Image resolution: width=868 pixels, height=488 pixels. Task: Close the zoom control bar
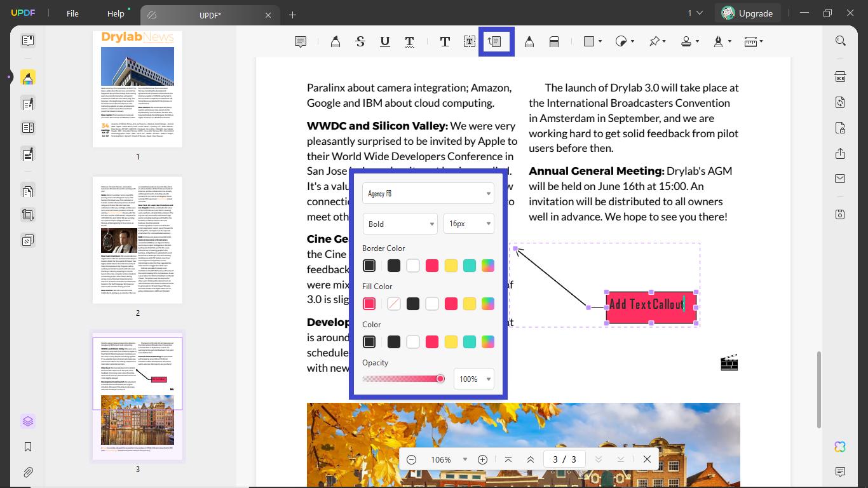(648, 459)
